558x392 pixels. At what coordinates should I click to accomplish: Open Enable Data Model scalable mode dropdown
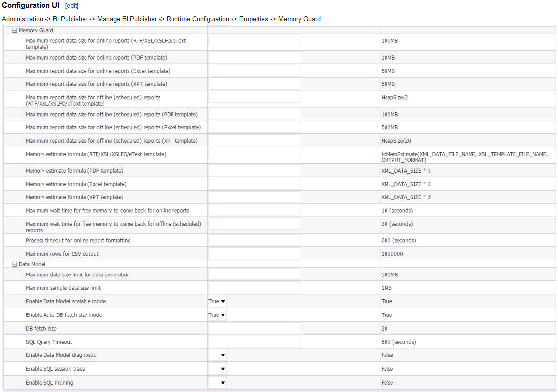click(x=216, y=301)
